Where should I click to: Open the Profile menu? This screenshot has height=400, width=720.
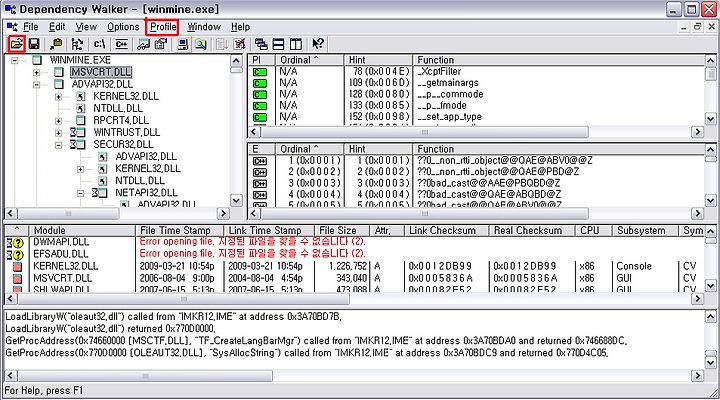coord(163,27)
